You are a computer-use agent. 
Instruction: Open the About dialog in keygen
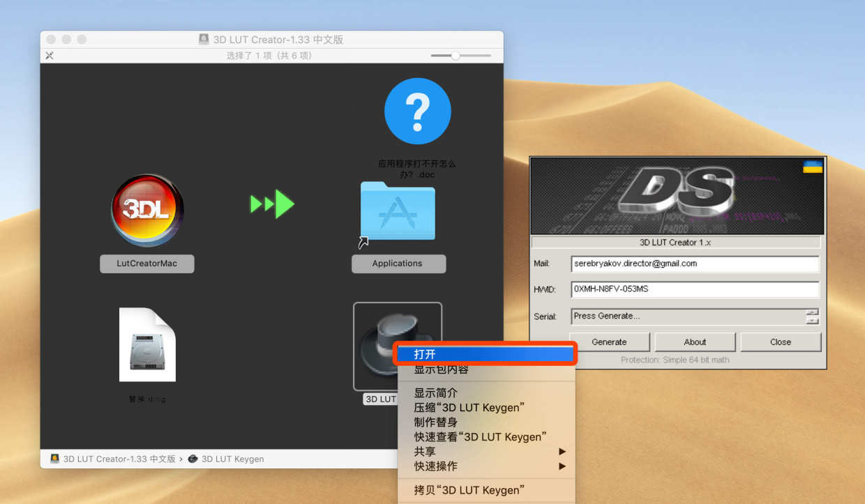point(695,342)
